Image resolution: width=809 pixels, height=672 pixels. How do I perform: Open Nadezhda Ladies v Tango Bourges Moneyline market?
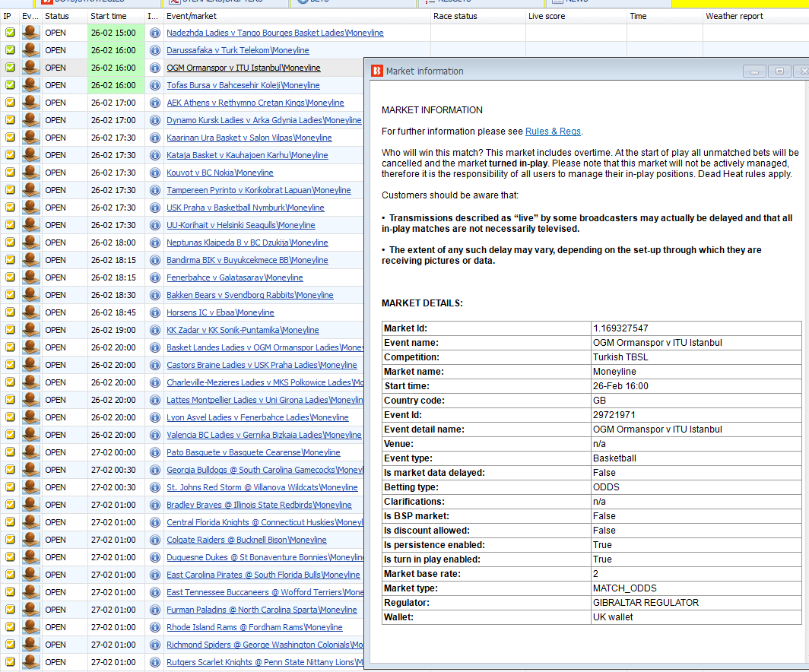(x=275, y=33)
